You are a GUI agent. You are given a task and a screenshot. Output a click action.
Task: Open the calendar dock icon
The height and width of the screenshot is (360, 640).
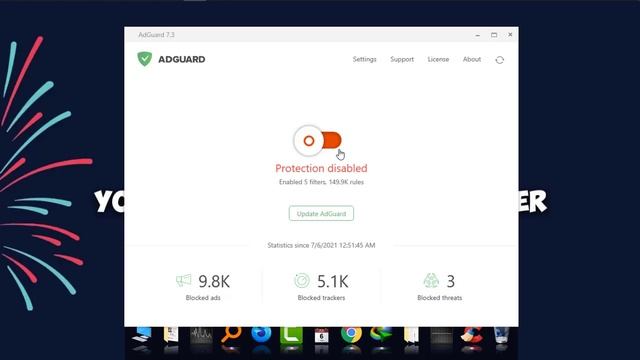click(322, 336)
